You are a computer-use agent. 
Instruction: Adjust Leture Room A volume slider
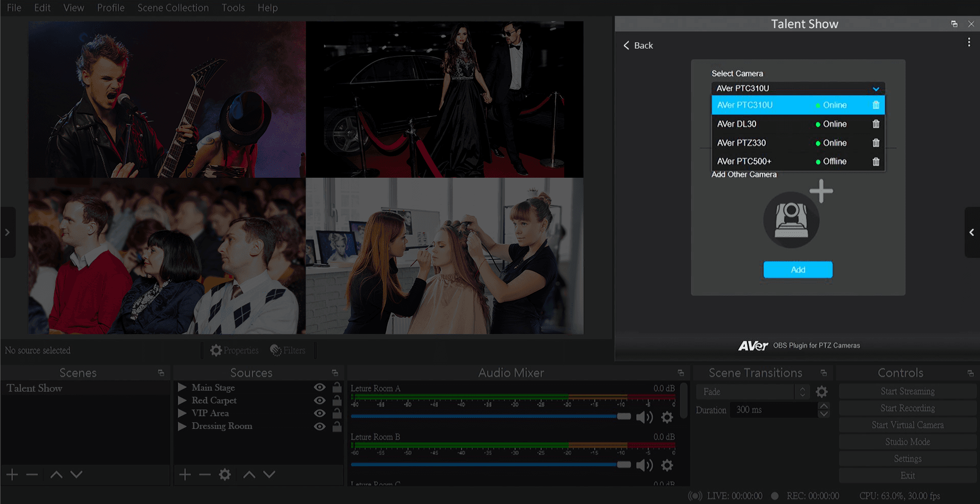(x=624, y=417)
